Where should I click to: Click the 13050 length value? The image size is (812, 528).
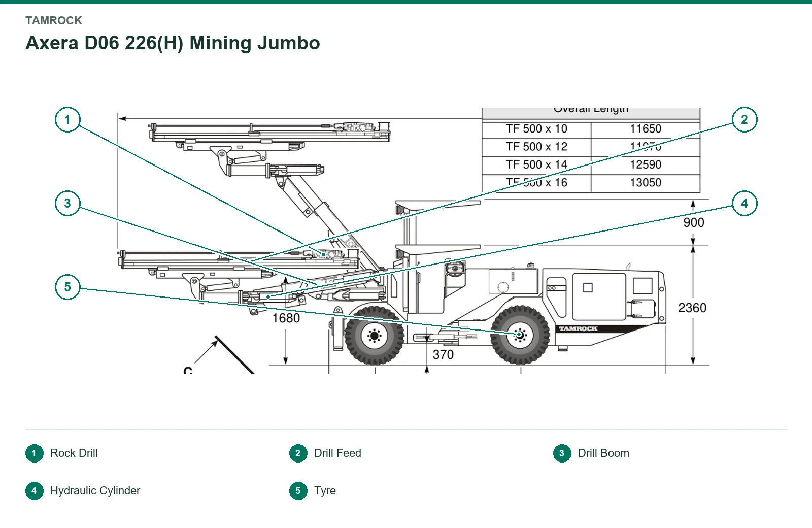[x=646, y=182]
